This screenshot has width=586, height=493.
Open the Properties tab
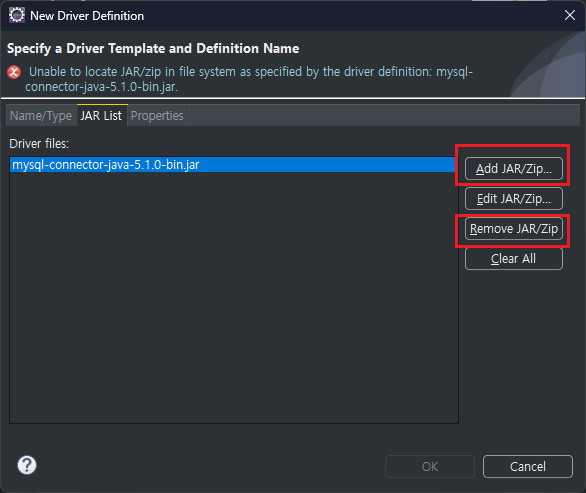click(x=157, y=115)
